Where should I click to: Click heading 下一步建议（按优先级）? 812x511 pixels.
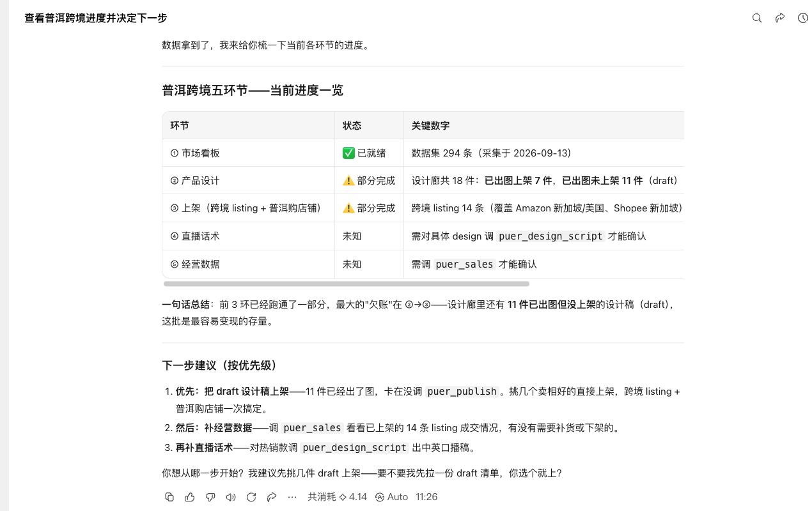tap(221, 365)
